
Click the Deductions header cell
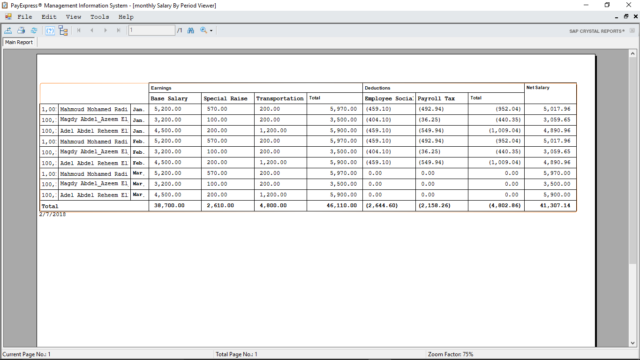coord(443,88)
